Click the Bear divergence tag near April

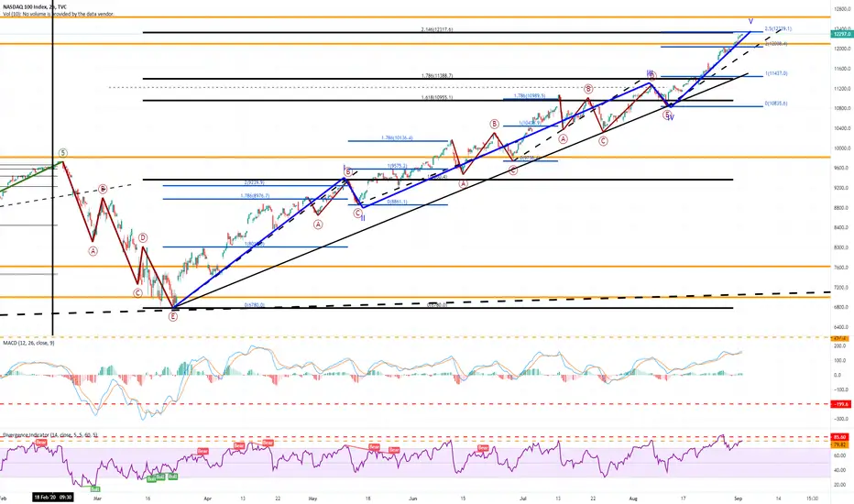point(203,451)
